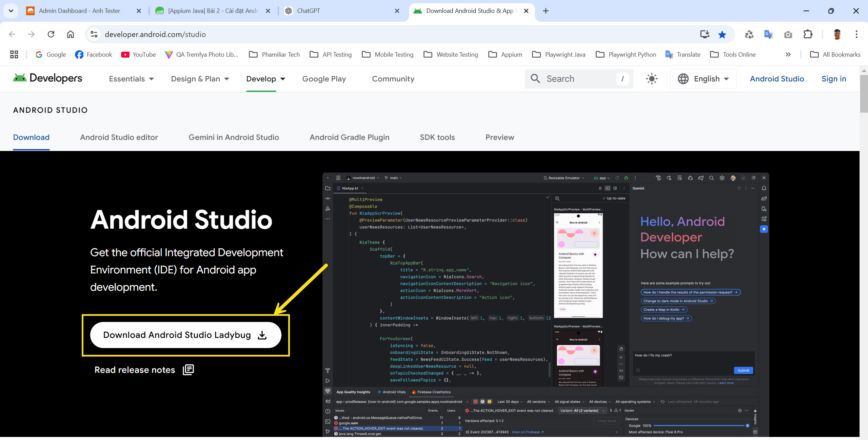Expand the Design & Plan navigation menu
Viewport: 868px width, 440px height.
coord(200,79)
